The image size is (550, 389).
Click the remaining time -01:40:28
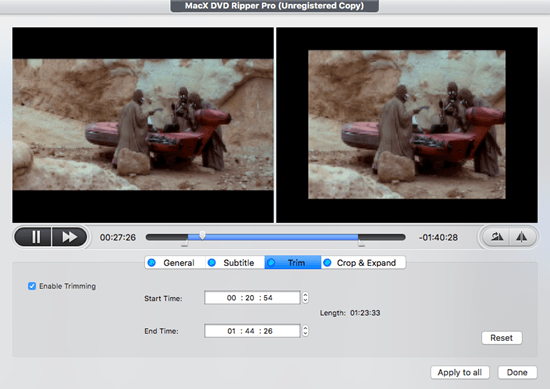coord(438,237)
